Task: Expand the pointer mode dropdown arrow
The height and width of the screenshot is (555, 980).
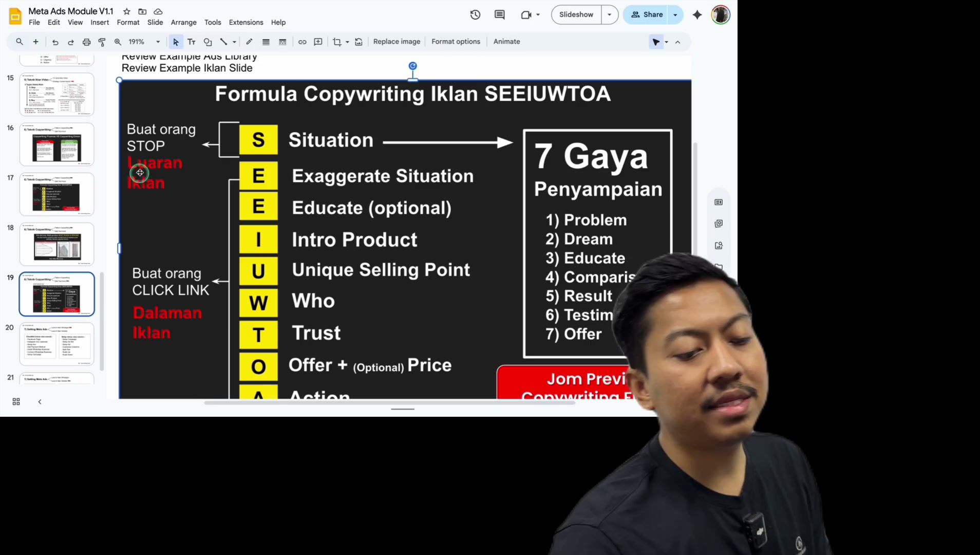Action: coord(667,42)
